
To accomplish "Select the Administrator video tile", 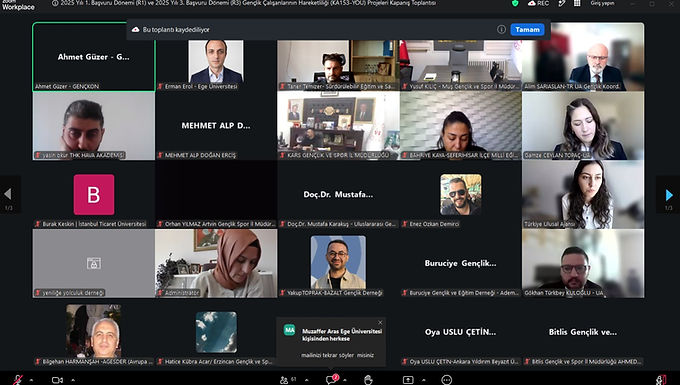I will (216, 263).
